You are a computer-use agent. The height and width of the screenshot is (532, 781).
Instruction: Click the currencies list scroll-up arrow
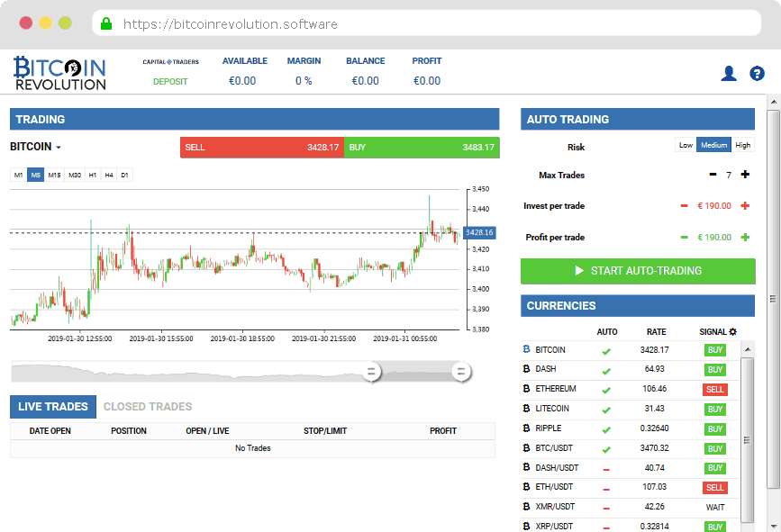pyautogui.click(x=747, y=349)
